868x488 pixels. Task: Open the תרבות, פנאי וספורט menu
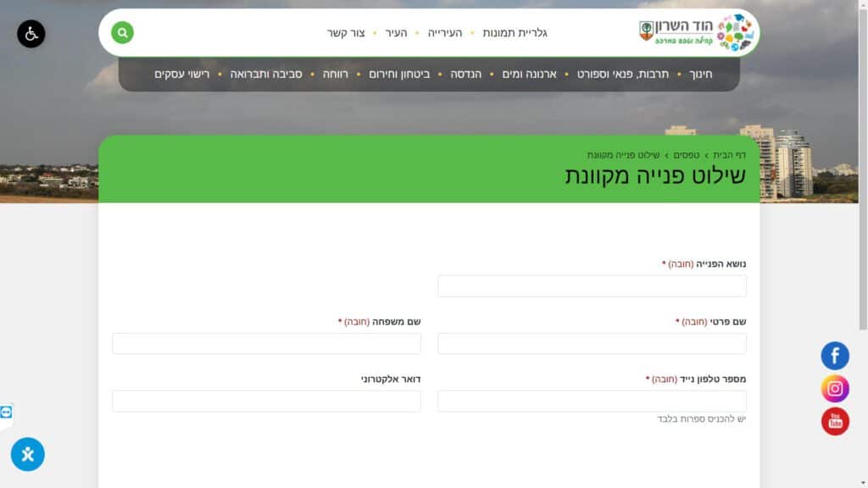[623, 75]
